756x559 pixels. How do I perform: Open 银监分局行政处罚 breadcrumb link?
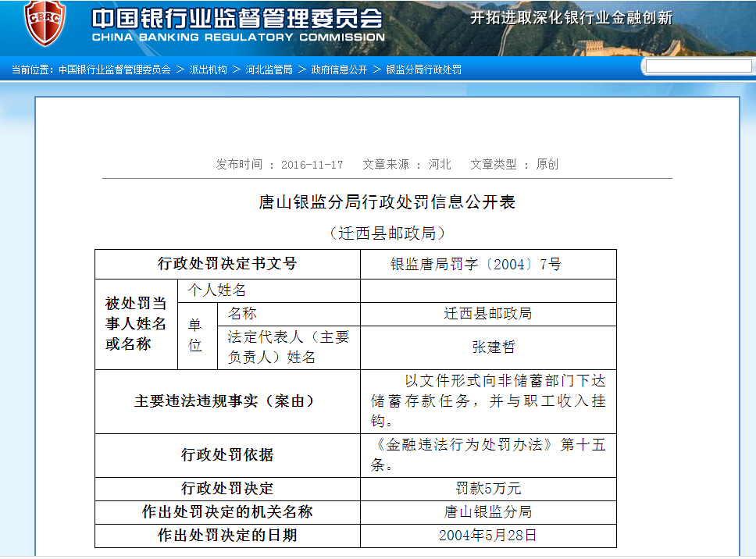(423, 70)
